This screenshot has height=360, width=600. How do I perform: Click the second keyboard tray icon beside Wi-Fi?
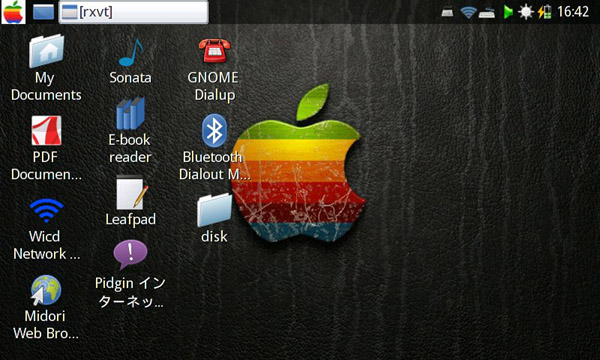[487, 13]
